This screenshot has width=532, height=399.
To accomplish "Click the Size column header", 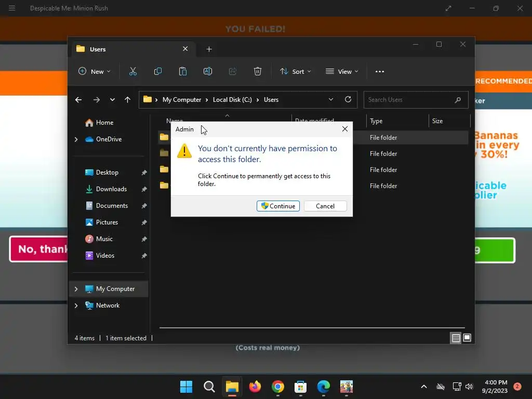I will (450, 121).
